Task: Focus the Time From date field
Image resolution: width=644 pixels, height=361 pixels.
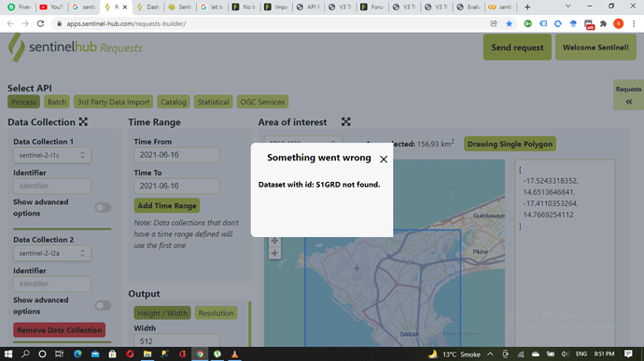Action: click(x=176, y=155)
